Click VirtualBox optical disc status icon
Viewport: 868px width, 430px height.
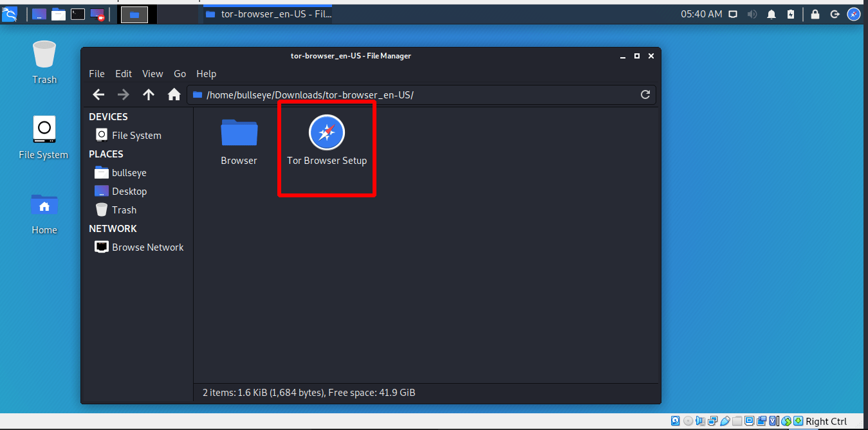(x=688, y=421)
